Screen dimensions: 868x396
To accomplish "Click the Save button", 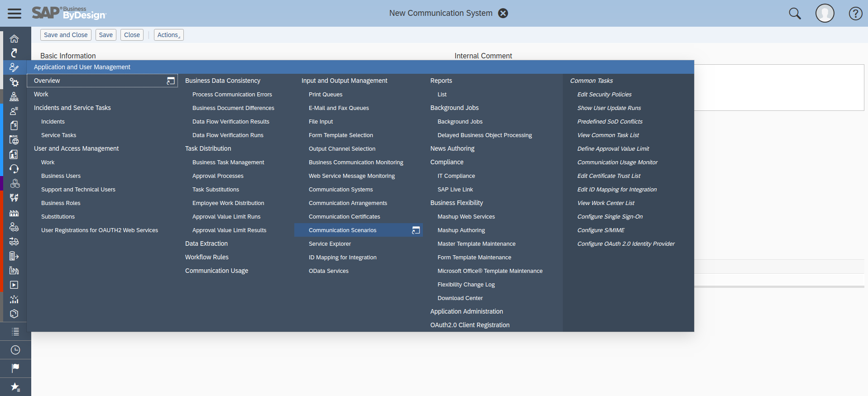I will tap(106, 35).
